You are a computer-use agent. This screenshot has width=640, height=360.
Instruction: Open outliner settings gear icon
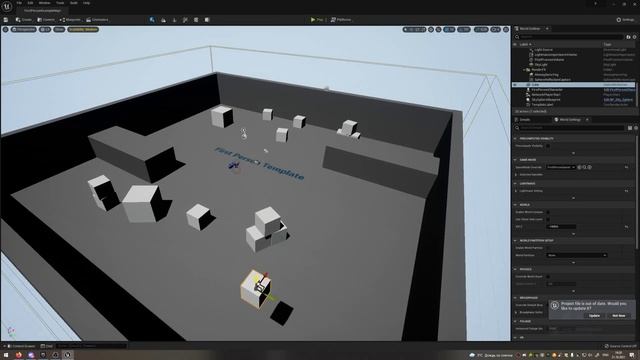(x=634, y=37)
